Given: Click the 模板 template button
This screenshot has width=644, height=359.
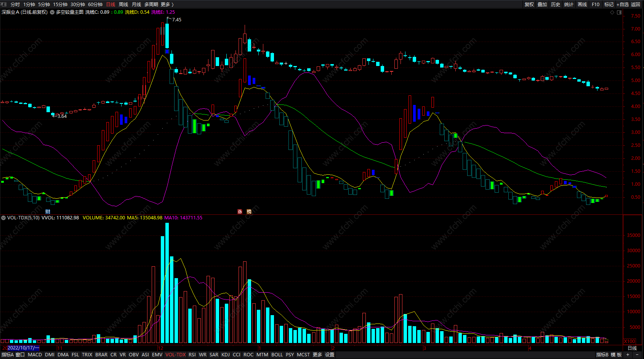Looking at the screenshot, I should [x=617, y=355].
